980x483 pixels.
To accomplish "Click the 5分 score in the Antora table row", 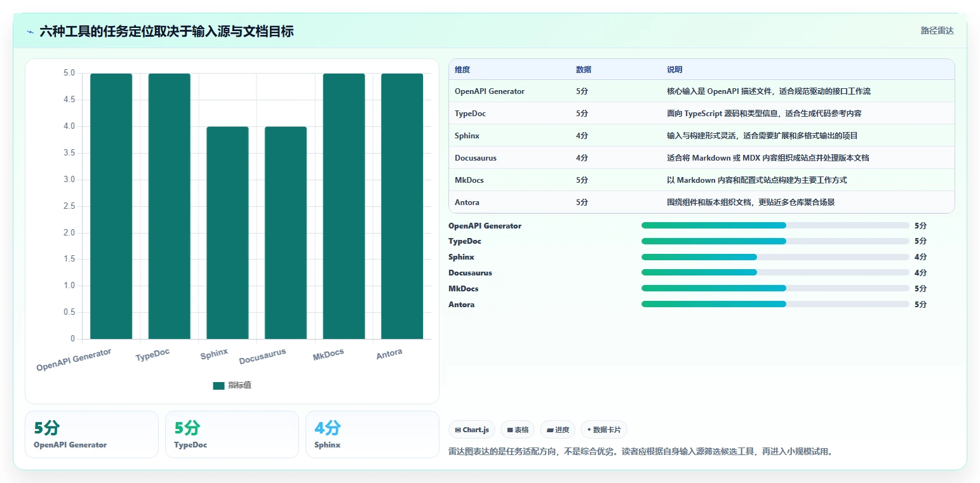I will [582, 202].
